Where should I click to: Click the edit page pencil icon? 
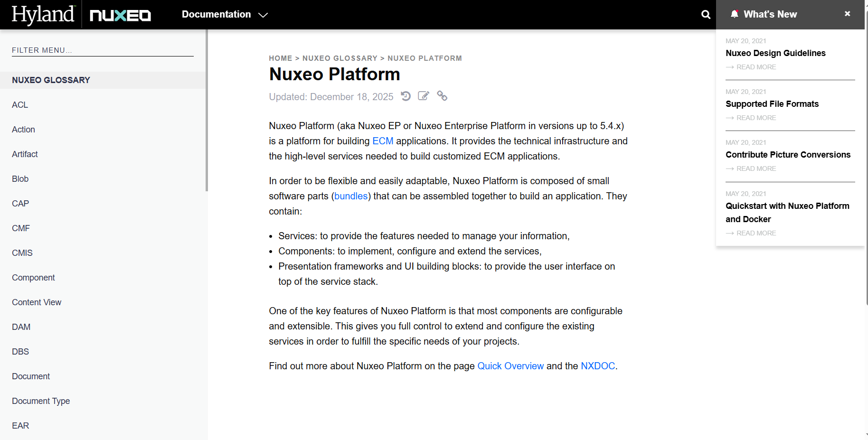point(424,96)
